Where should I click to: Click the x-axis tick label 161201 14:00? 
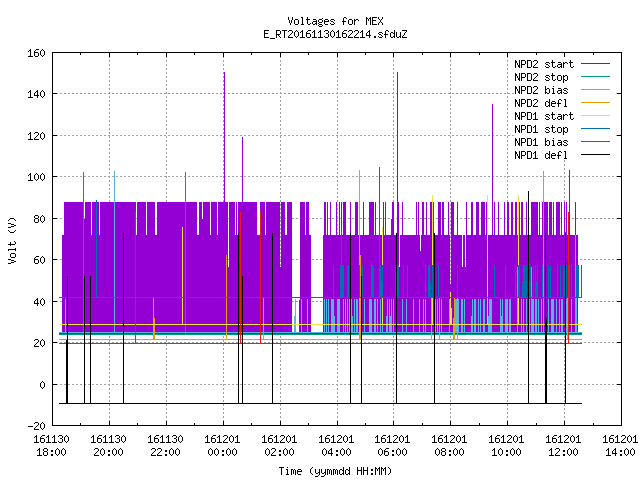pos(620,446)
